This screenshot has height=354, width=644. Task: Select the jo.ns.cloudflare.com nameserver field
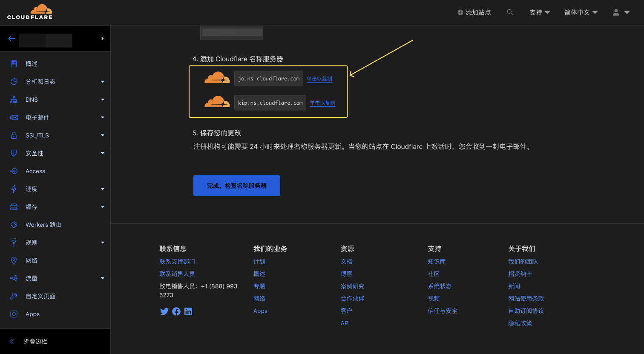269,79
